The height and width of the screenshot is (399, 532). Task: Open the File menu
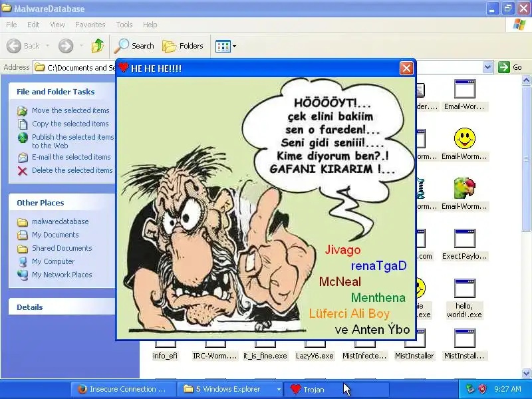coord(11,25)
